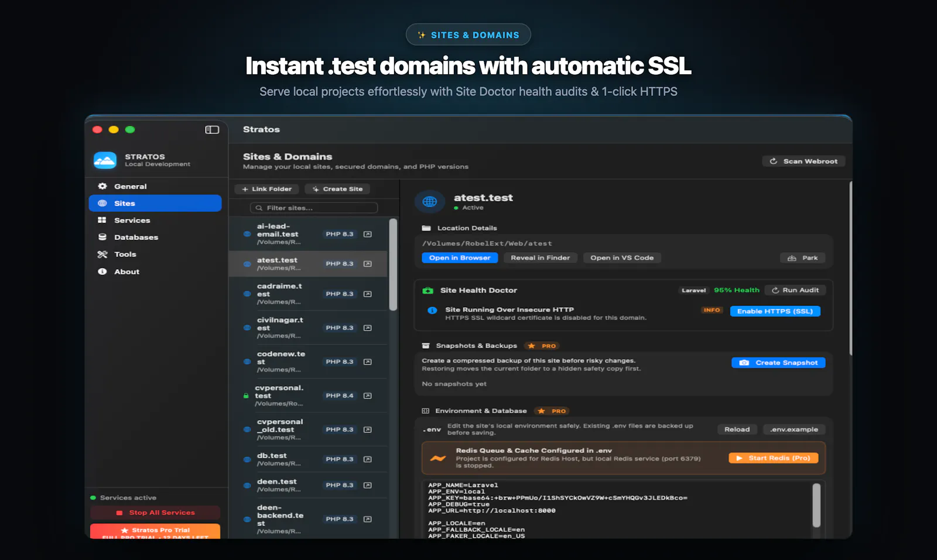Select ai-lead-email.test in the site list
This screenshot has width=937, height=560.
(308, 234)
